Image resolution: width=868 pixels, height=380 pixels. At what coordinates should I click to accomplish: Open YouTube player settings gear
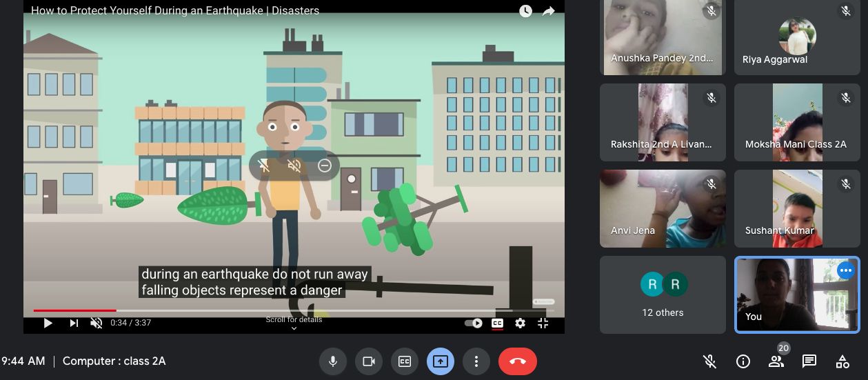520,323
